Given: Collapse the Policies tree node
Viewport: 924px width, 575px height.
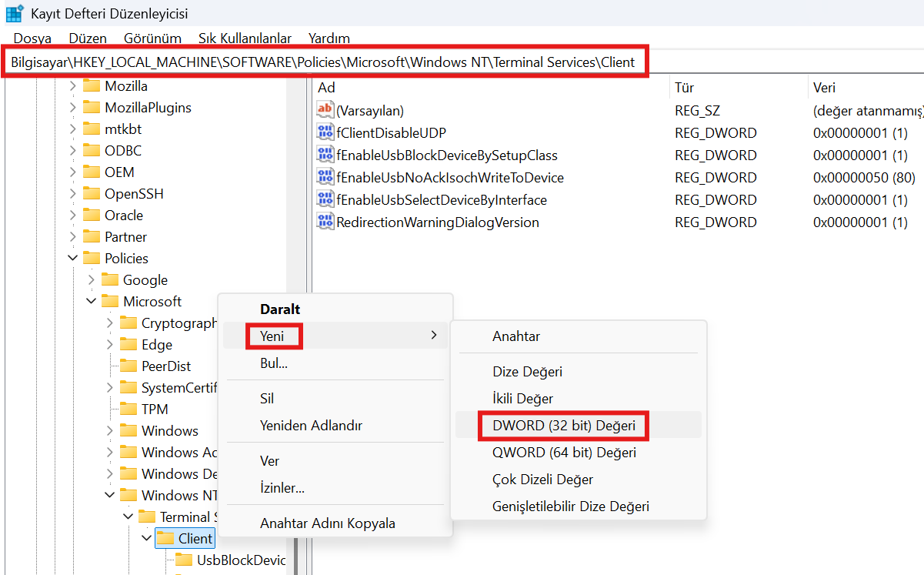Looking at the screenshot, I should [x=72, y=259].
